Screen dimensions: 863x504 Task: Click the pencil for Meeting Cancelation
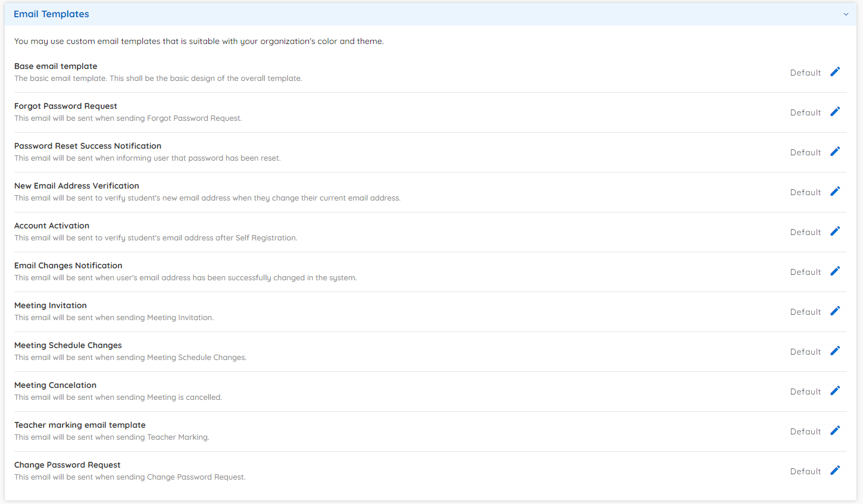[835, 390]
